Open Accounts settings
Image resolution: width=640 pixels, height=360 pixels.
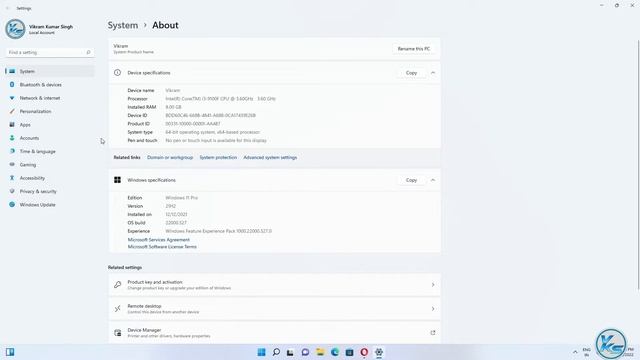50,138
